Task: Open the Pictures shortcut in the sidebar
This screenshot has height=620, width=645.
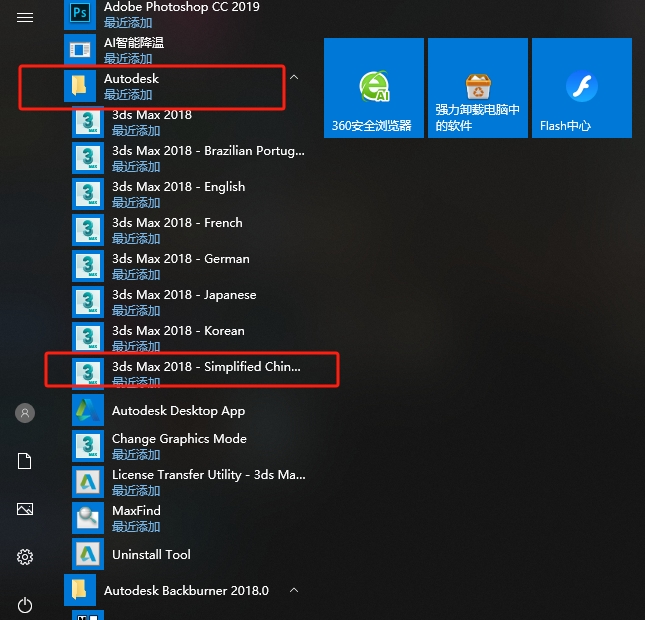Action: click(x=25, y=509)
